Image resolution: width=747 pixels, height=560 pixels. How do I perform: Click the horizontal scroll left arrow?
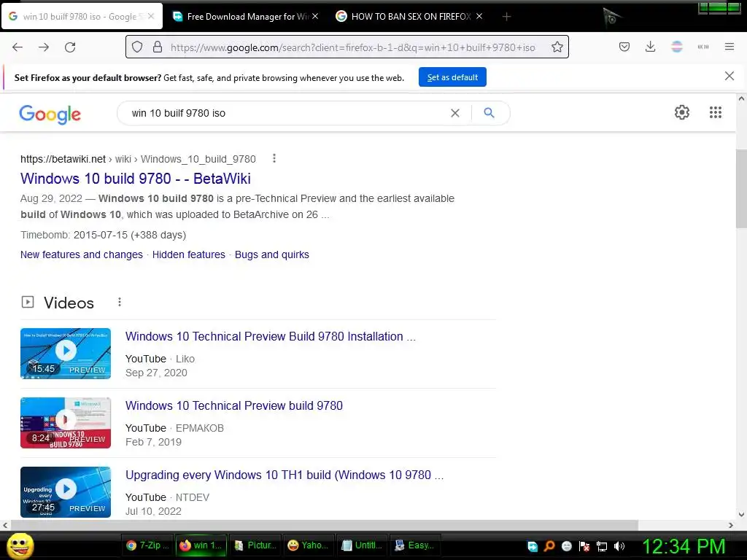click(5, 525)
